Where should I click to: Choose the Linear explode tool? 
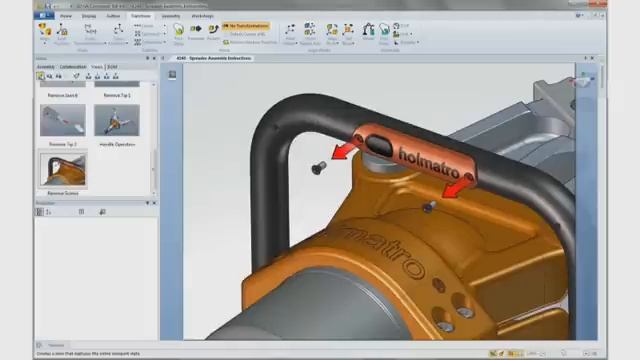[x=147, y=26]
